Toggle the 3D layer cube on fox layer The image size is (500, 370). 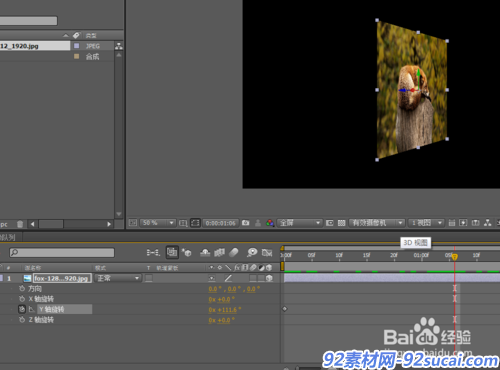click(269, 278)
